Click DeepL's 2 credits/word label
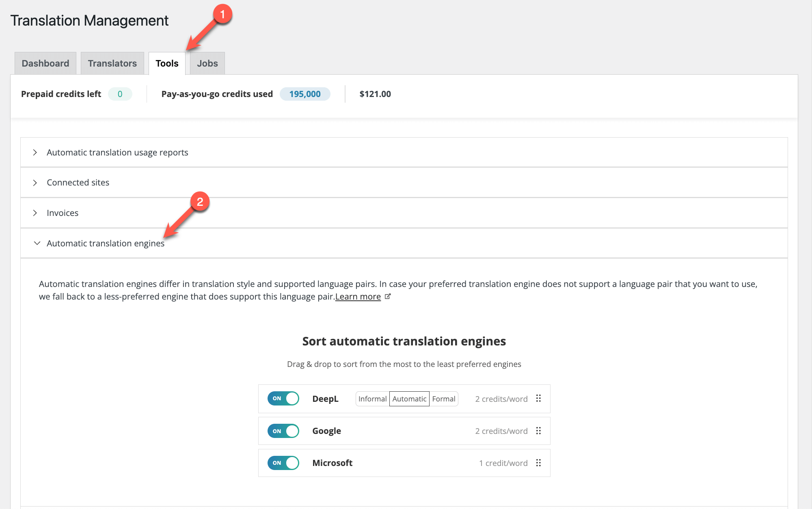The width and height of the screenshot is (812, 509). [x=501, y=399]
